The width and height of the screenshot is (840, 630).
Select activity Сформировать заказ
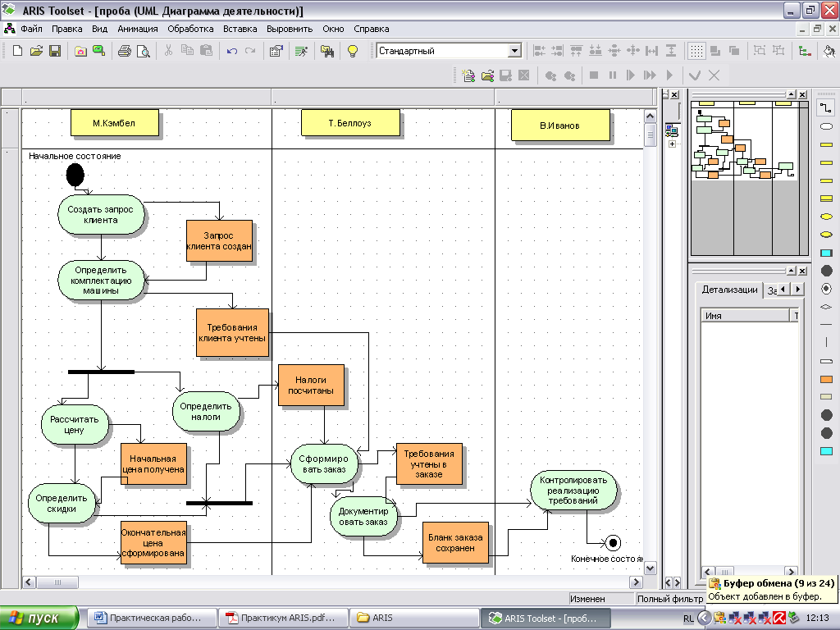tap(323, 464)
